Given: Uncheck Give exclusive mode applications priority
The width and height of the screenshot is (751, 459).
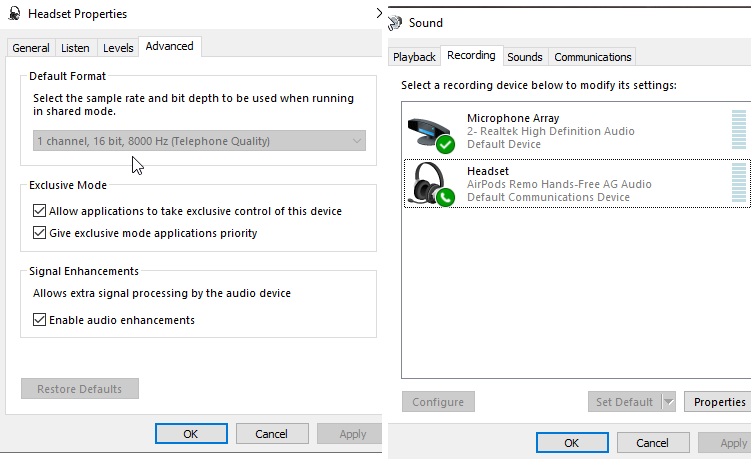Looking at the screenshot, I should tap(39, 233).
